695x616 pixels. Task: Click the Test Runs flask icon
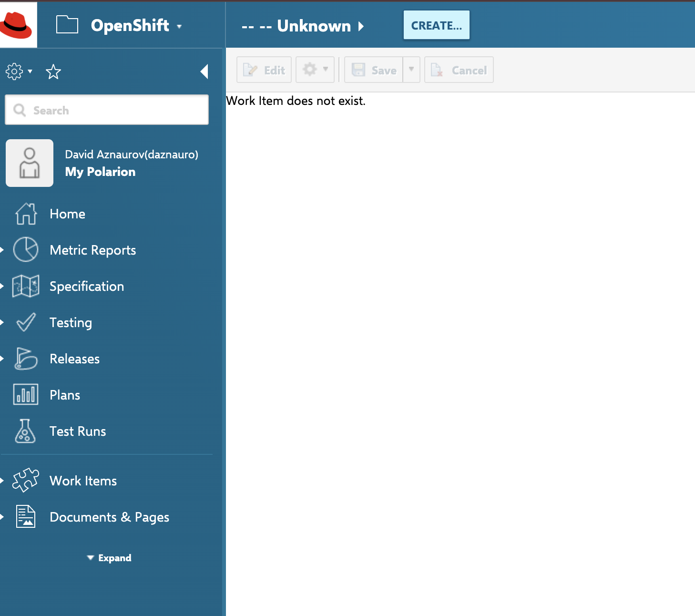25,431
